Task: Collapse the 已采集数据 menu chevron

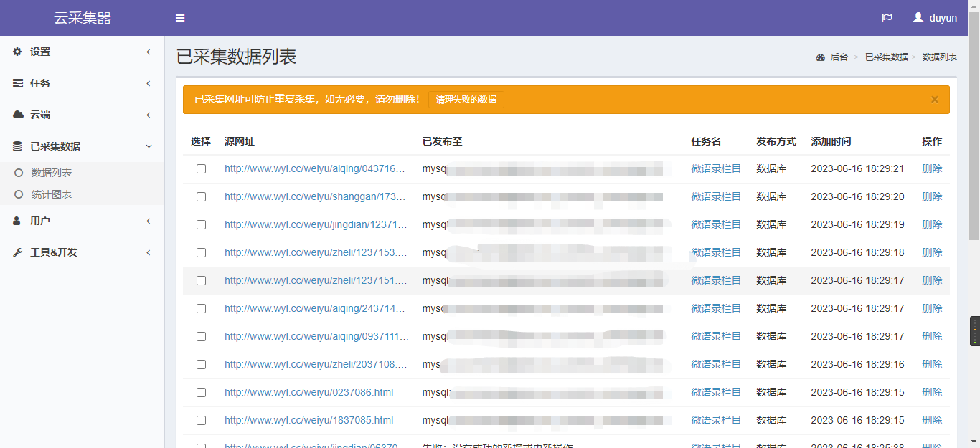Action: 149,146
